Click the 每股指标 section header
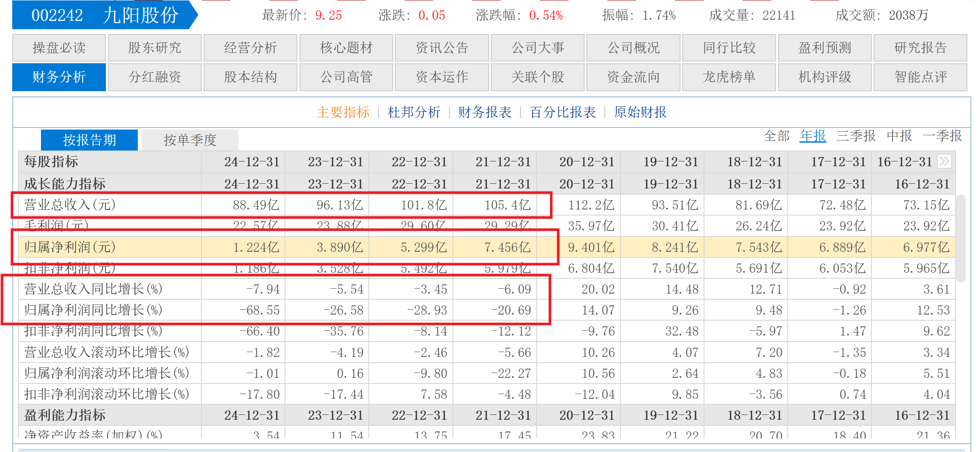This screenshot has width=980, height=452. pos(51,161)
